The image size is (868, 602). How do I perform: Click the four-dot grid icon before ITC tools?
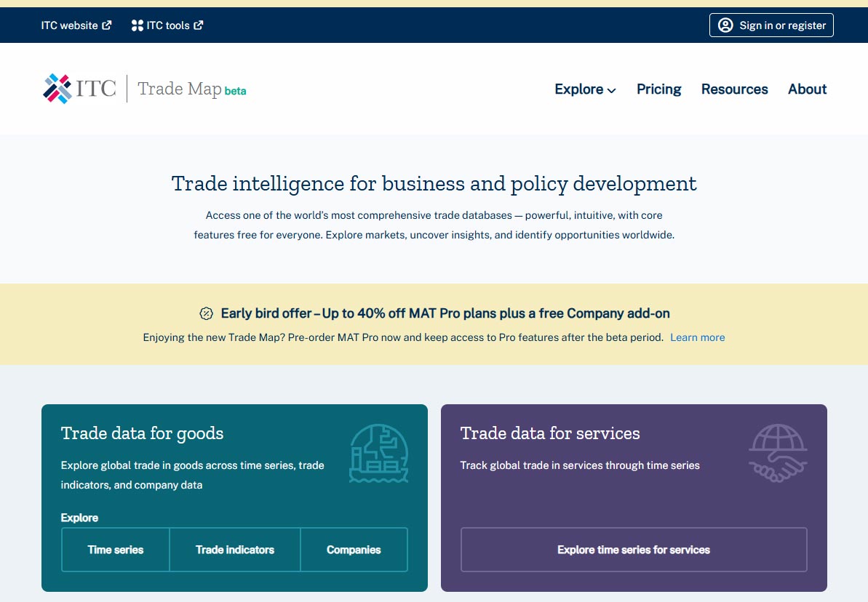138,25
